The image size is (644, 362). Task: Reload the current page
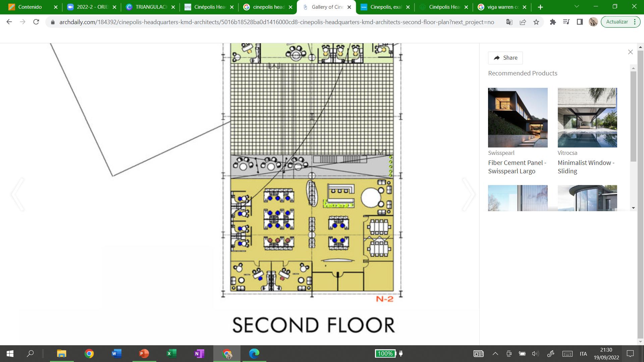point(36,22)
